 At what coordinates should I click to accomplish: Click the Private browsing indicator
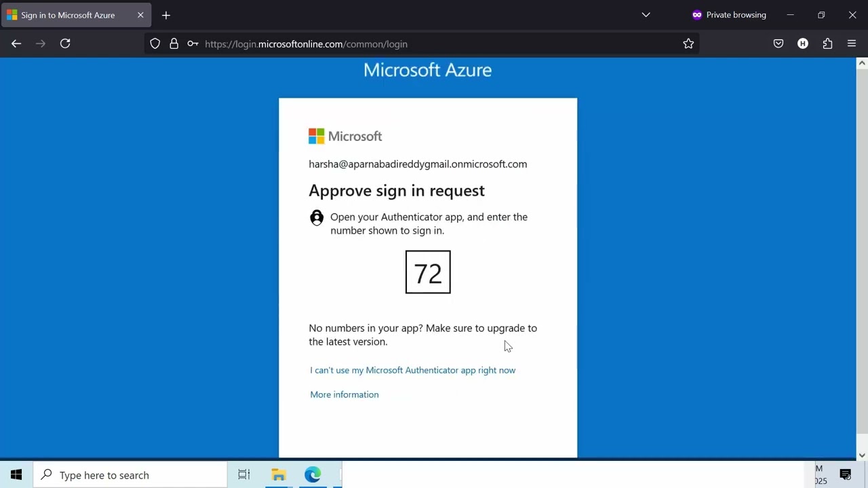tap(729, 15)
